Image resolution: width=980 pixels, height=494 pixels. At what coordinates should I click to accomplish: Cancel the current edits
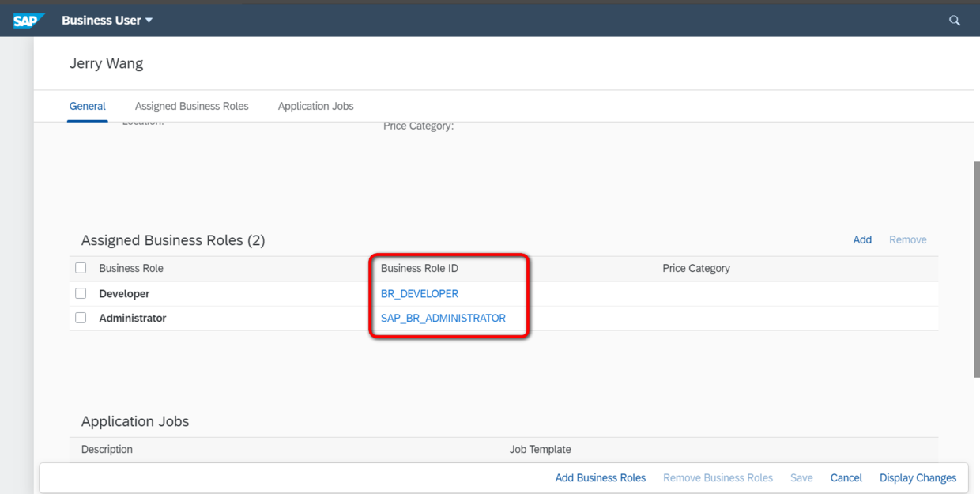click(x=846, y=477)
